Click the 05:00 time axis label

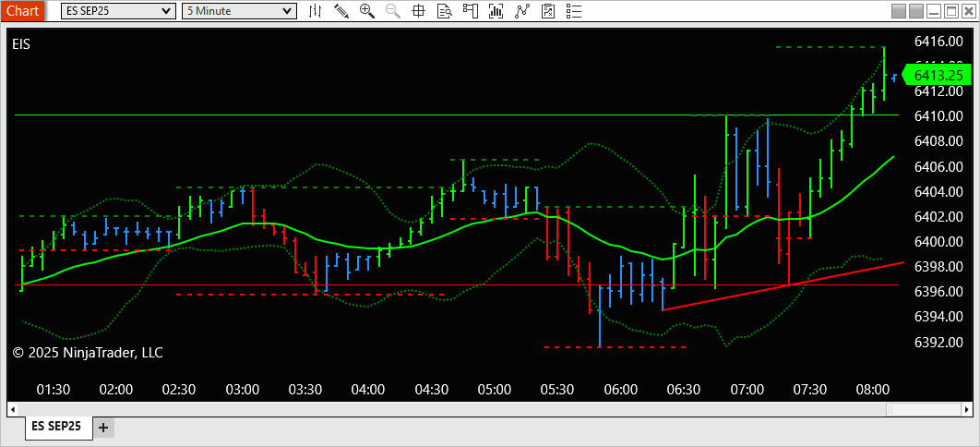point(495,390)
